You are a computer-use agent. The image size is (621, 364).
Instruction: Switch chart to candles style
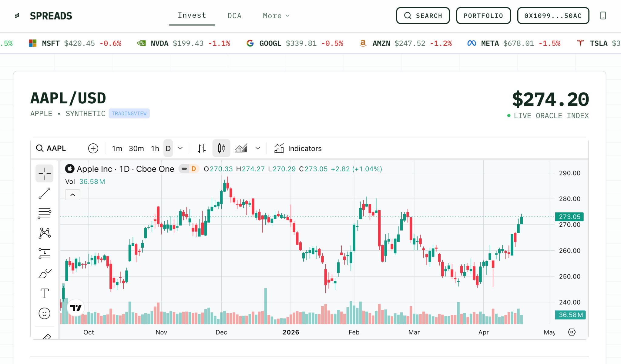point(221,148)
